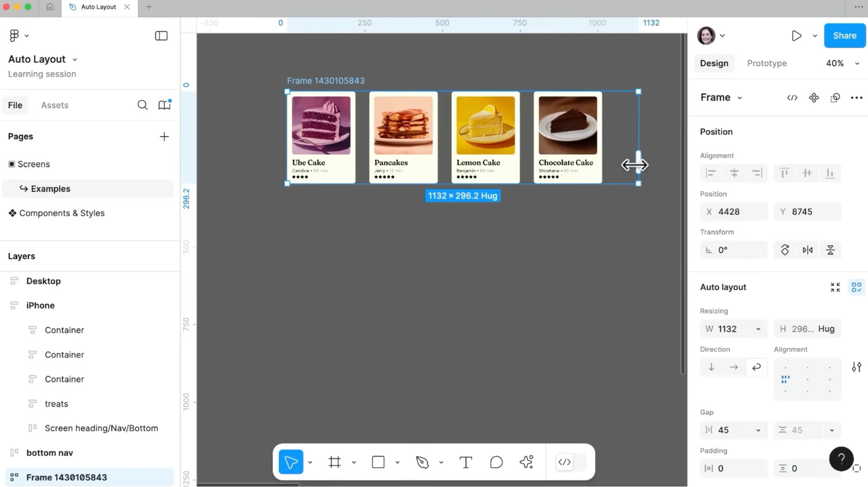Select the Text tool

click(x=465, y=462)
